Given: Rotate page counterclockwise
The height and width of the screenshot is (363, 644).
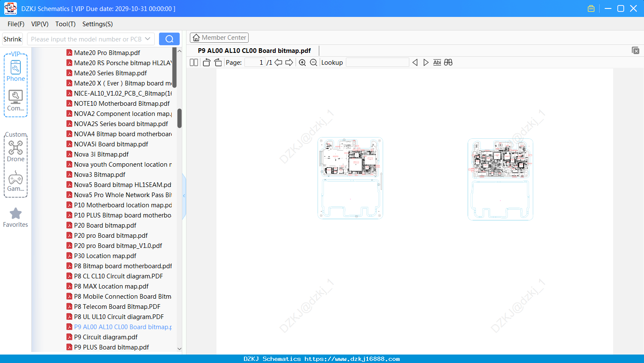Looking at the screenshot, I should pyautogui.click(x=206, y=63).
